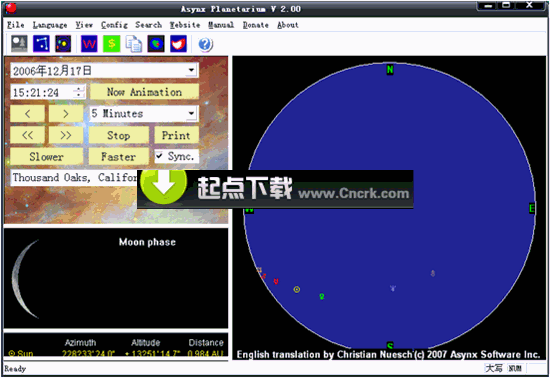550x378 pixels.
Task: Click the Faster button
Action: 119,156
